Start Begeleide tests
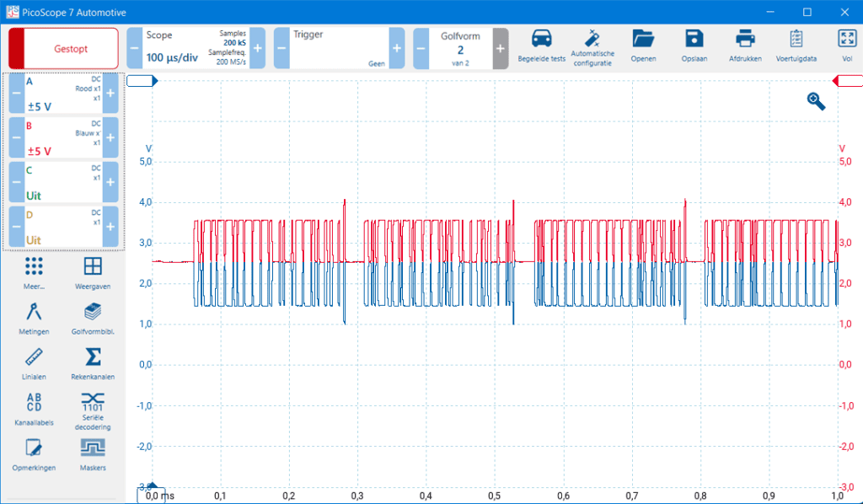Image resolution: width=863 pixels, height=504 pixels. tap(542, 46)
